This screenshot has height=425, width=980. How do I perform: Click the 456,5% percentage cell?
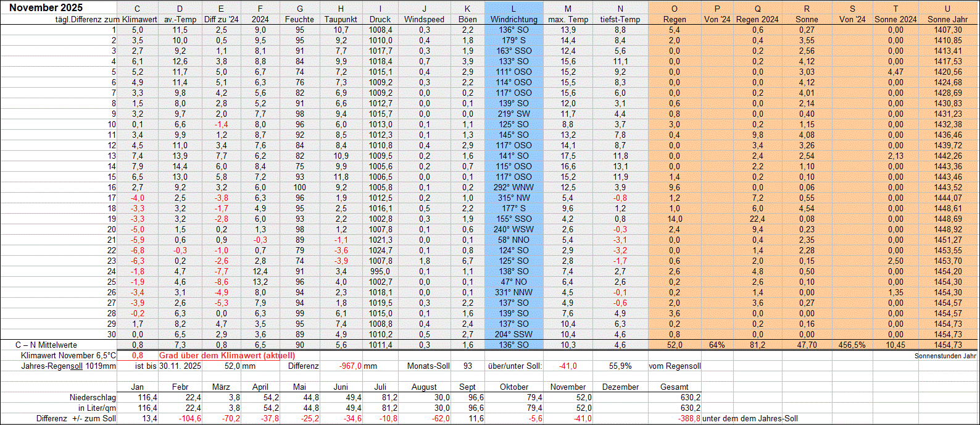(852, 345)
